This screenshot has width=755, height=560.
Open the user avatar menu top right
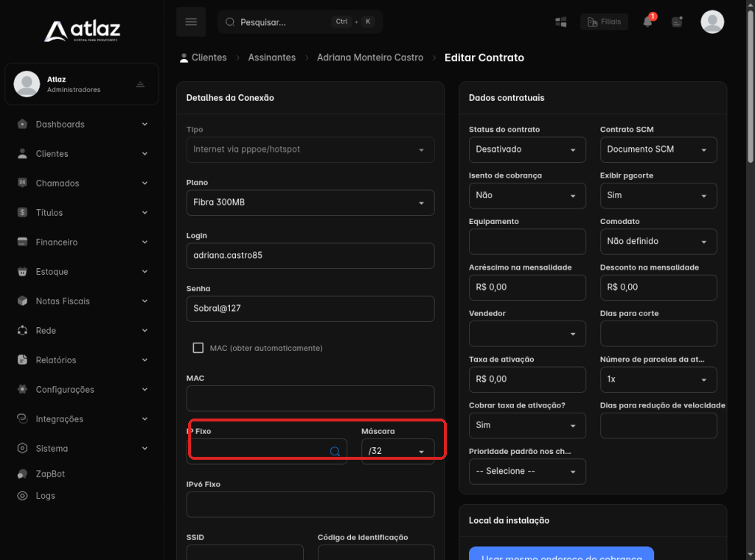[x=712, y=21]
